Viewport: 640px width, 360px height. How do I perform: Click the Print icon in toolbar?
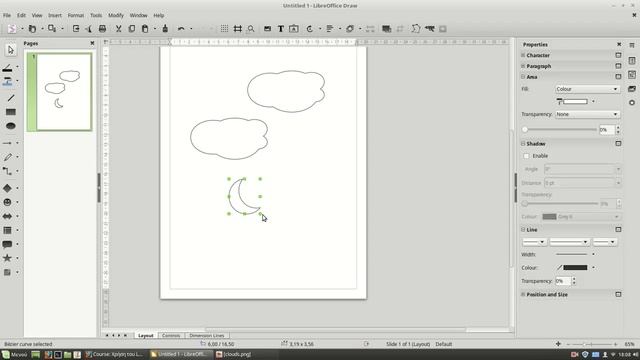(102, 29)
